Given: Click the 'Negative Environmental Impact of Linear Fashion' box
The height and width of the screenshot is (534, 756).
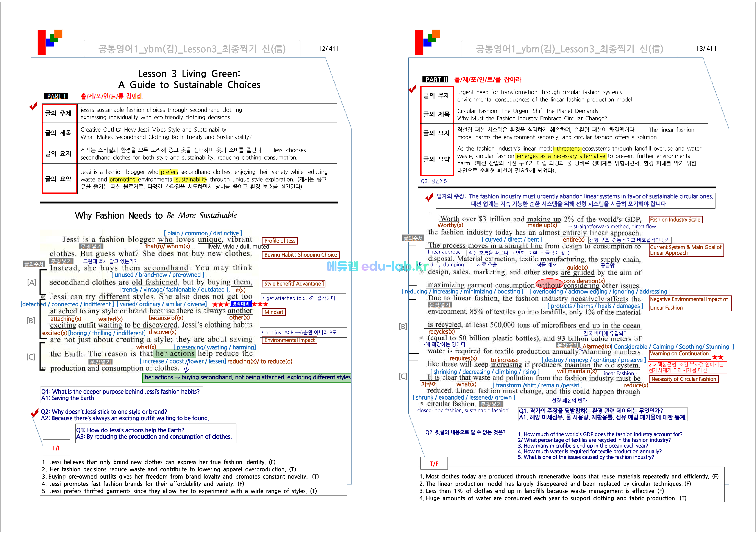Looking at the screenshot, I should pyautogui.click(x=690, y=304).
